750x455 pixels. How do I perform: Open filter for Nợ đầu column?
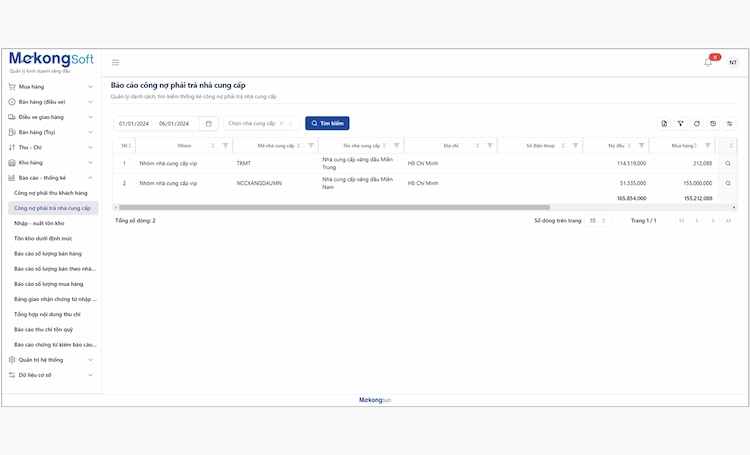pos(640,145)
